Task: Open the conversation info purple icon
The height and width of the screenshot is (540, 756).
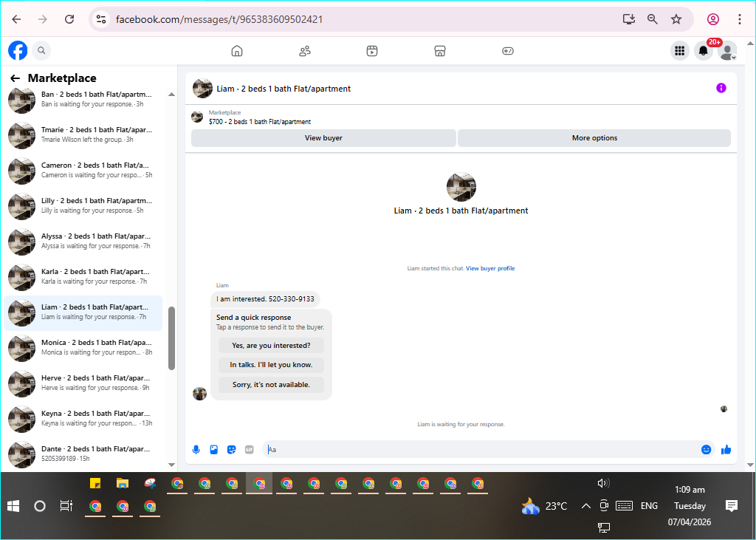Action: [721, 88]
